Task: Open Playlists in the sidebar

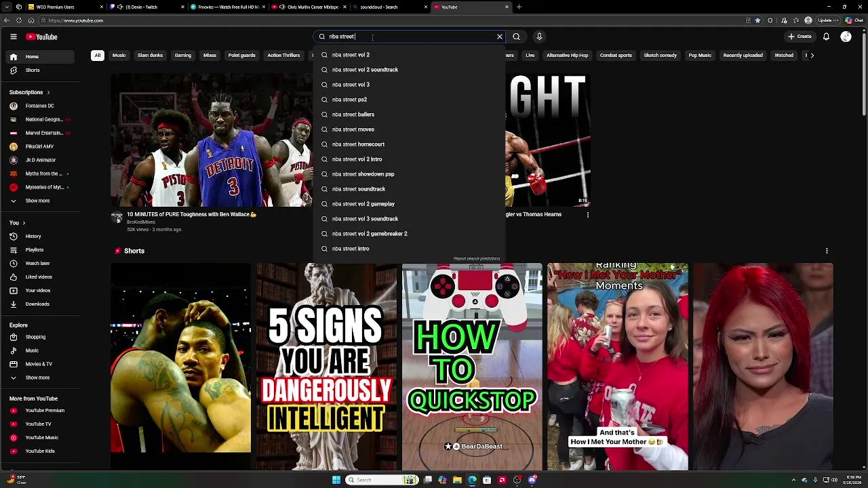Action: (40, 250)
